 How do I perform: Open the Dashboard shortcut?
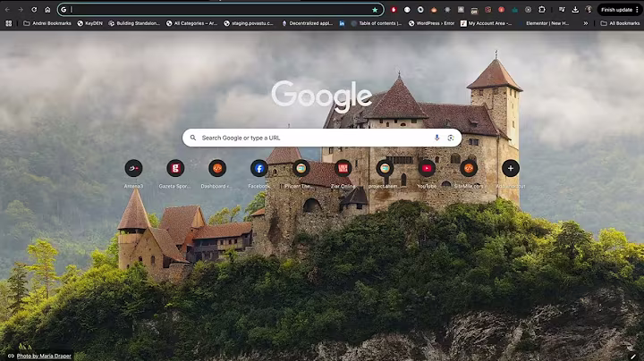coord(217,173)
